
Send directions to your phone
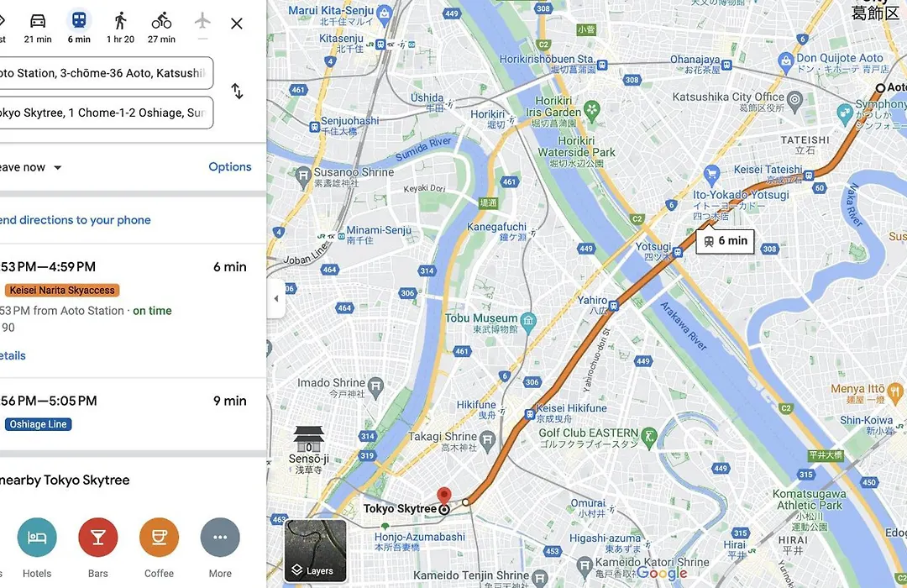coord(76,220)
